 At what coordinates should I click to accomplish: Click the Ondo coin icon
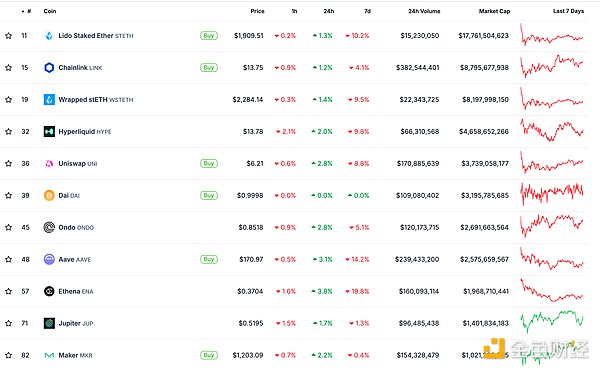coord(49,227)
